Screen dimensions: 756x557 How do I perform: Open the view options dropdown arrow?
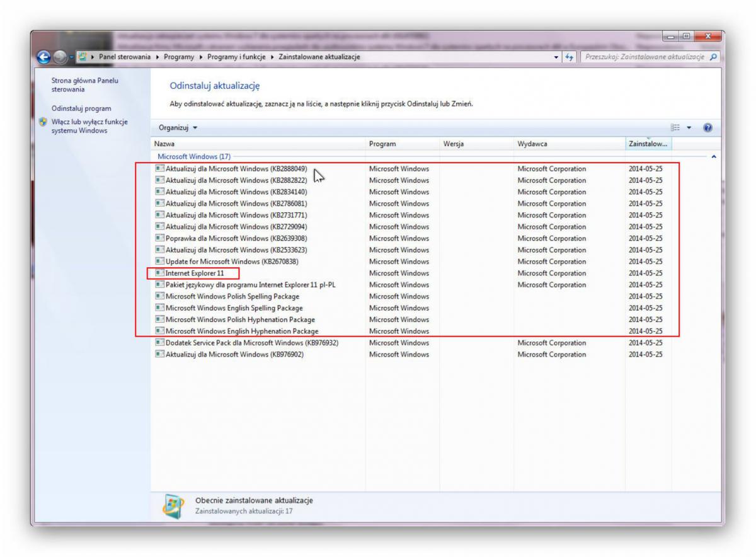coord(690,128)
